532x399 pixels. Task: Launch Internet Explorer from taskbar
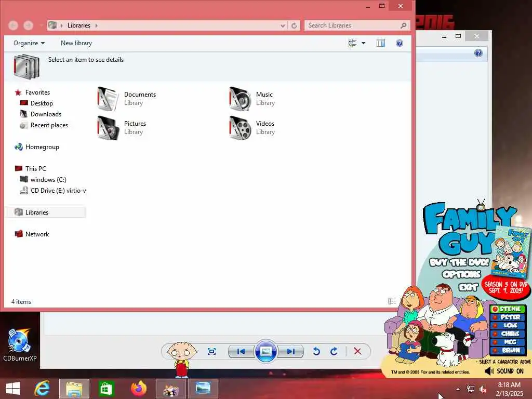(42, 389)
